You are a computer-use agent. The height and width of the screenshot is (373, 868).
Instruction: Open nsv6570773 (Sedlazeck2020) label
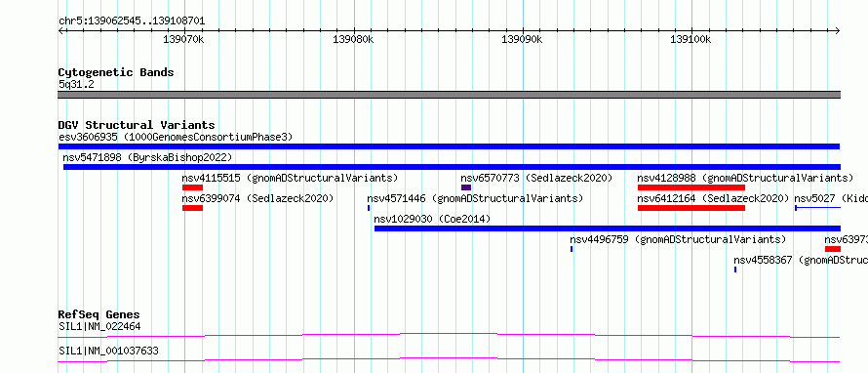click(x=536, y=178)
